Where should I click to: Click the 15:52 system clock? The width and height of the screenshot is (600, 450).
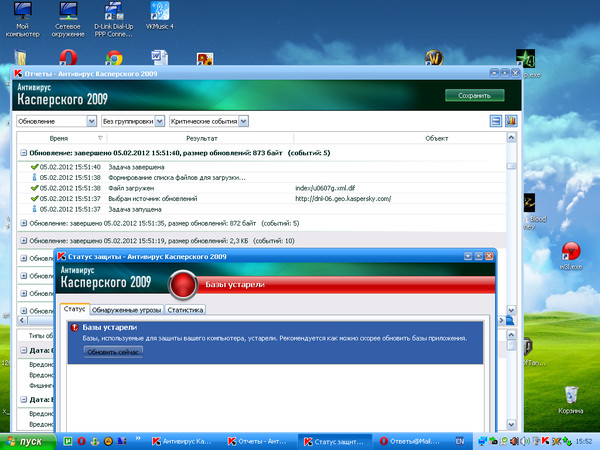point(584,441)
